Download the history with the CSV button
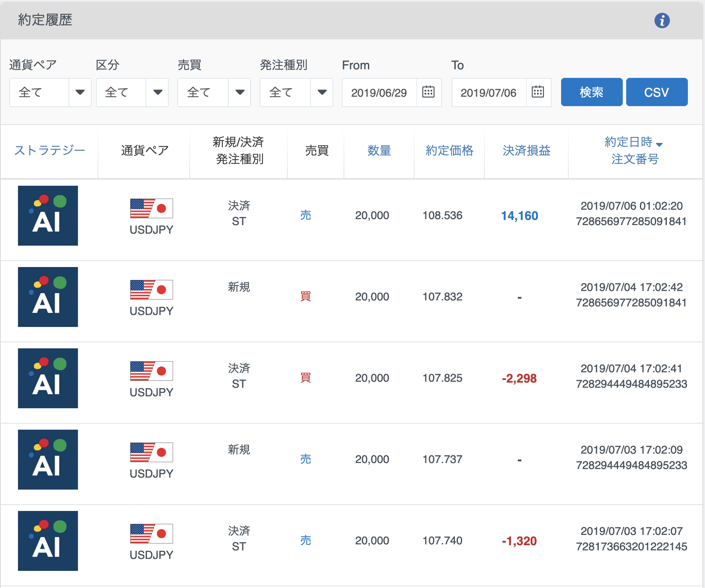This screenshot has width=705, height=588. click(657, 92)
